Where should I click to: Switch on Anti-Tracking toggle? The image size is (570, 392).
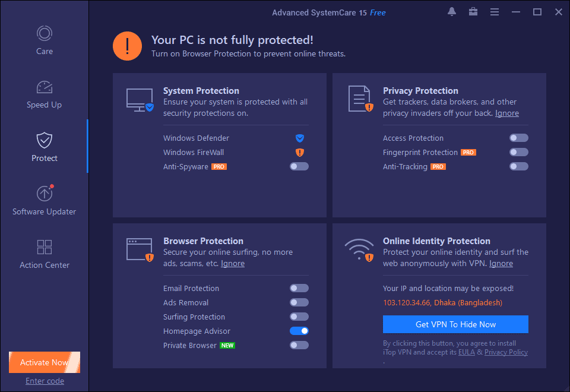pyautogui.click(x=519, y=166)
